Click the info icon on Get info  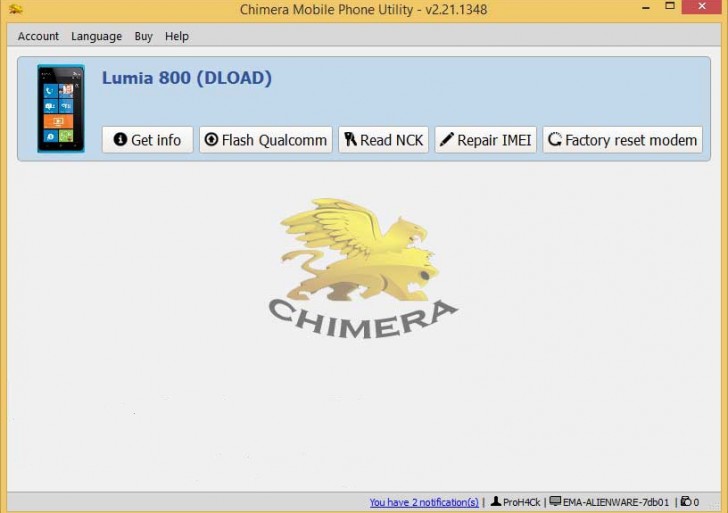pyautogui.click(x=120, y=140)
